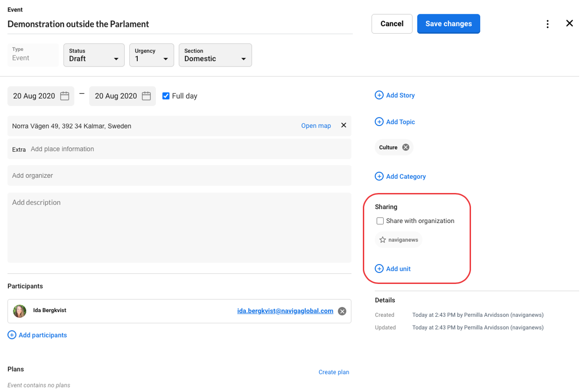Click the star on naviganews unit
The image size is (581, 392).
click(383, 240)
